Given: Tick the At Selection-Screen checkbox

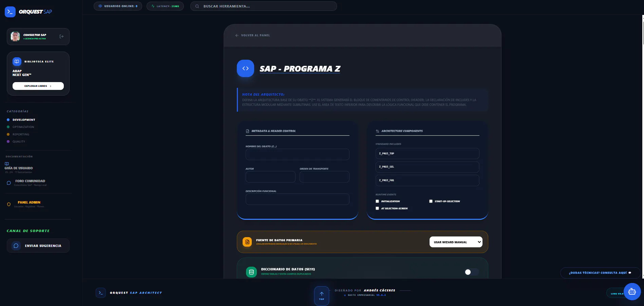Looking at the screenshot, I should [377, 208].
